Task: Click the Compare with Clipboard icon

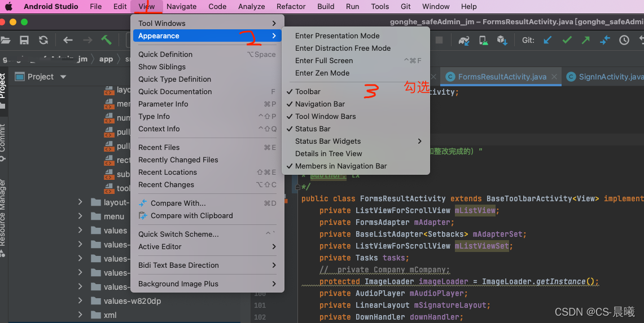Action: click(143, 215)
